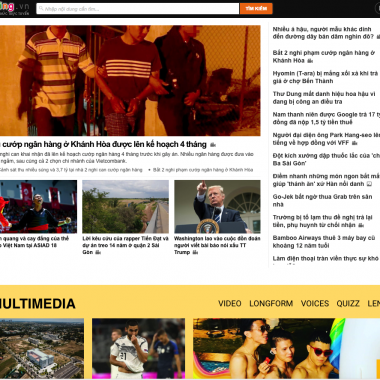Click the video icon under the rapper Tiến Đạt story
380x380 pixels.
[98, 253]
